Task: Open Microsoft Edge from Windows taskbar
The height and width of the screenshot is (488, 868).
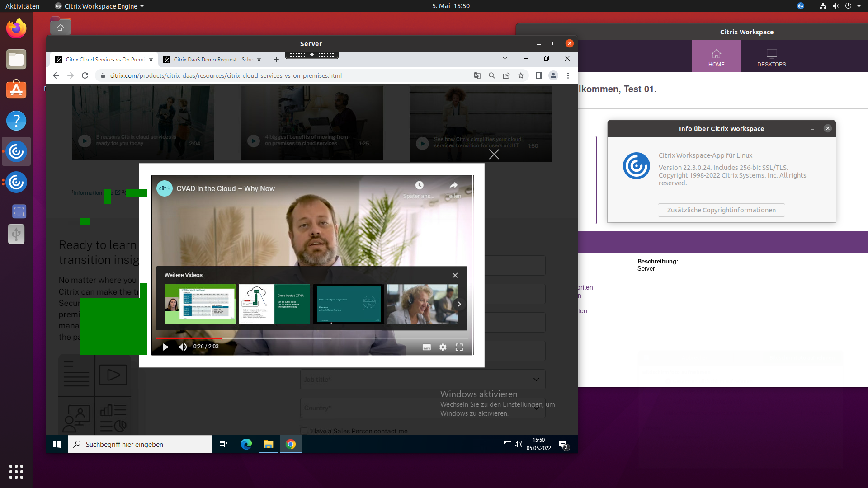Action: 246,444
